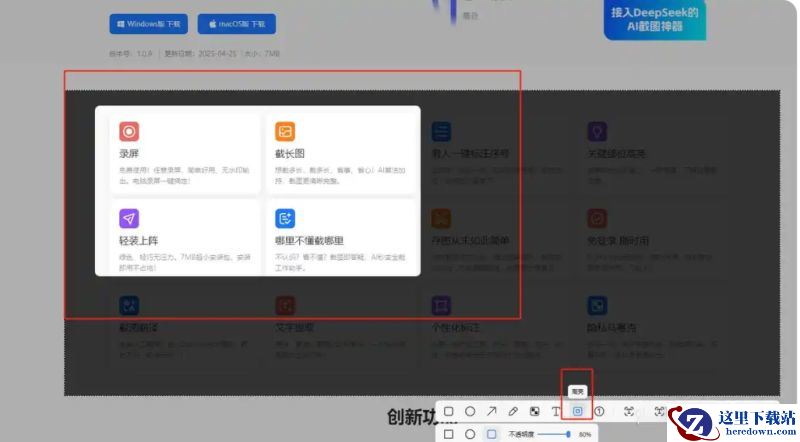The width and height of the screenshot is (800, 442).
Task: Open the 轻装上阵 feature card
Action: point(185,238)
